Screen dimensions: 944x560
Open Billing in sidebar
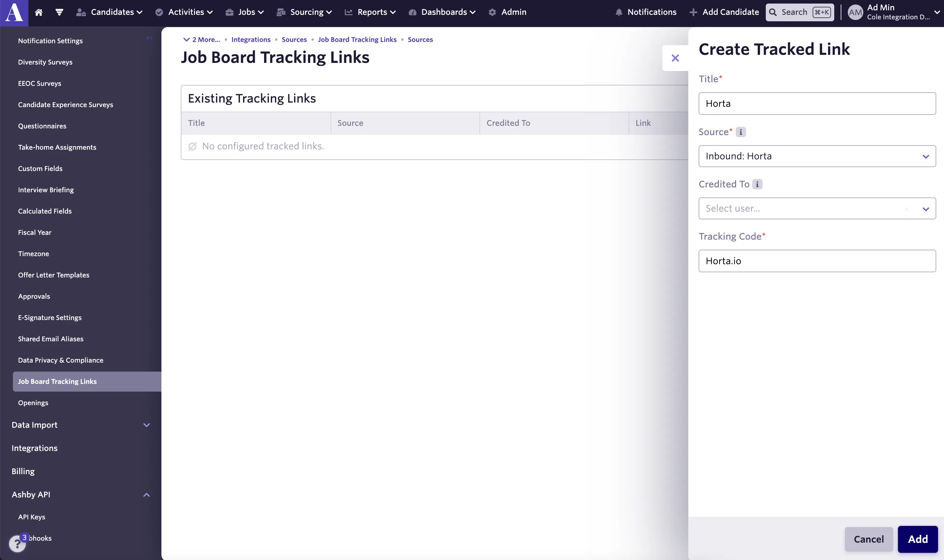(x=23, y=472)
